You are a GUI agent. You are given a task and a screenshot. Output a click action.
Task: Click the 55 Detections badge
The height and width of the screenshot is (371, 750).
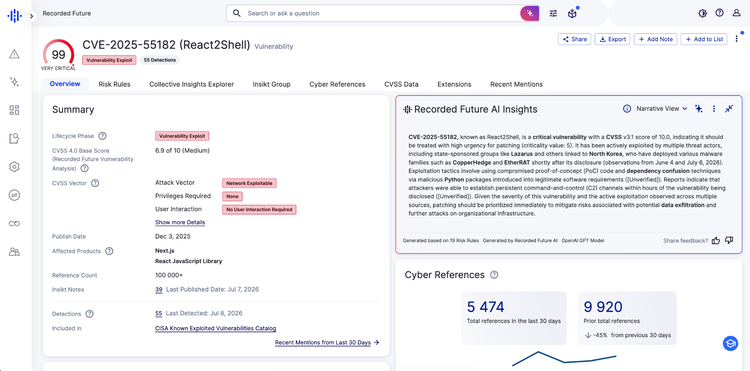click(x=160, y=60)
